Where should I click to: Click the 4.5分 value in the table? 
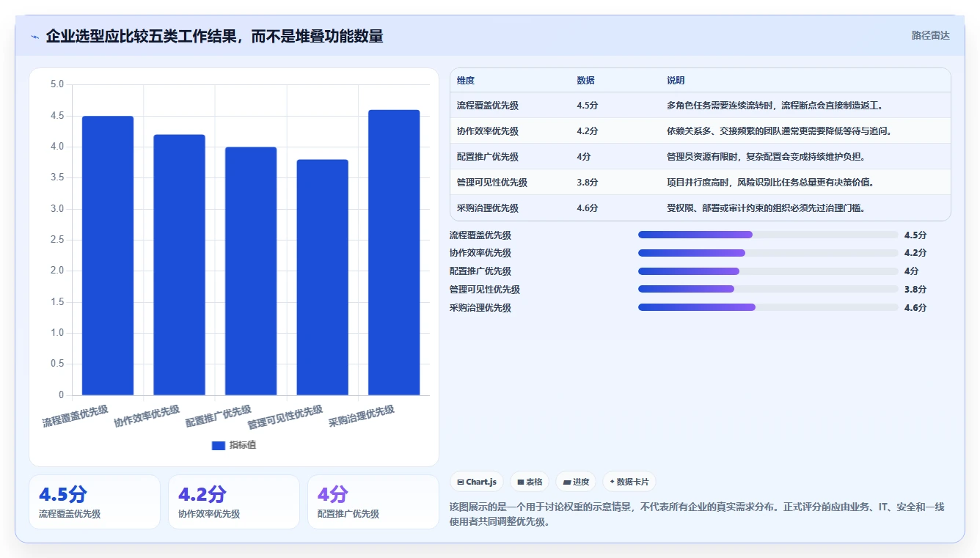pos(588,106)
